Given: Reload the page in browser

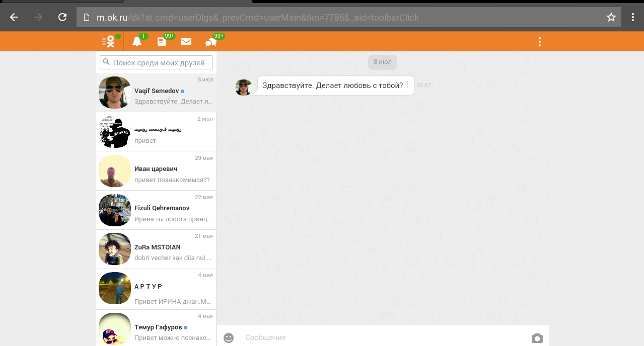Looking at the screenshot, I should tap(62, 18).
